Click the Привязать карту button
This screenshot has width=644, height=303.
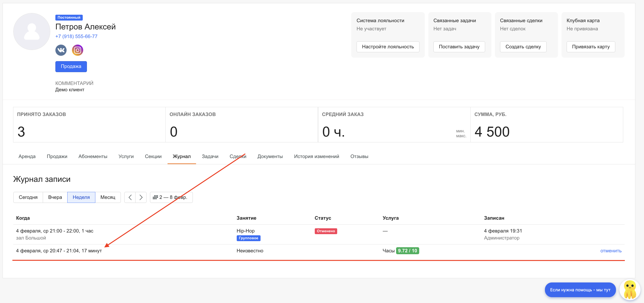tap(590, 47)
